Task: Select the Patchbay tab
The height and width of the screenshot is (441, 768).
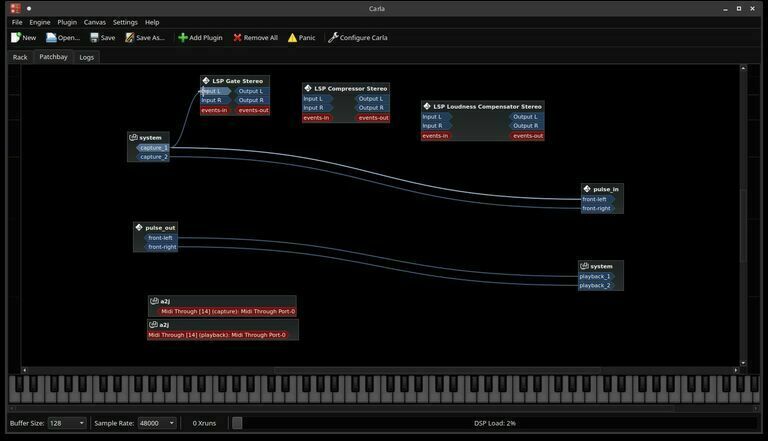Action: (53, 57)
